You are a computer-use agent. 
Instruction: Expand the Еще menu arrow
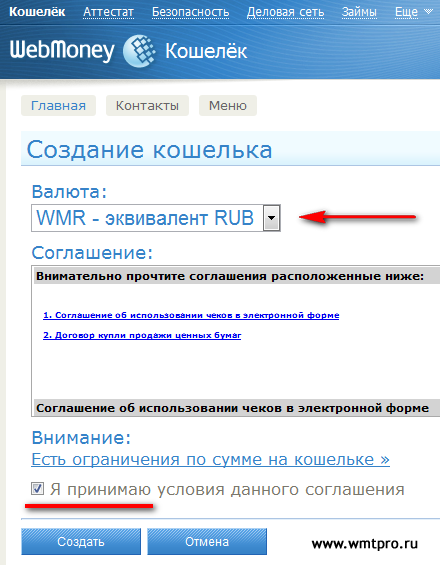pos(428,12)
